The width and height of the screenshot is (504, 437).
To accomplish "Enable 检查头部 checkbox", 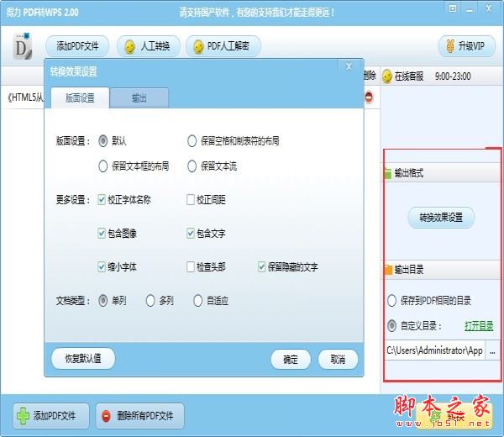I will point(191,267).
